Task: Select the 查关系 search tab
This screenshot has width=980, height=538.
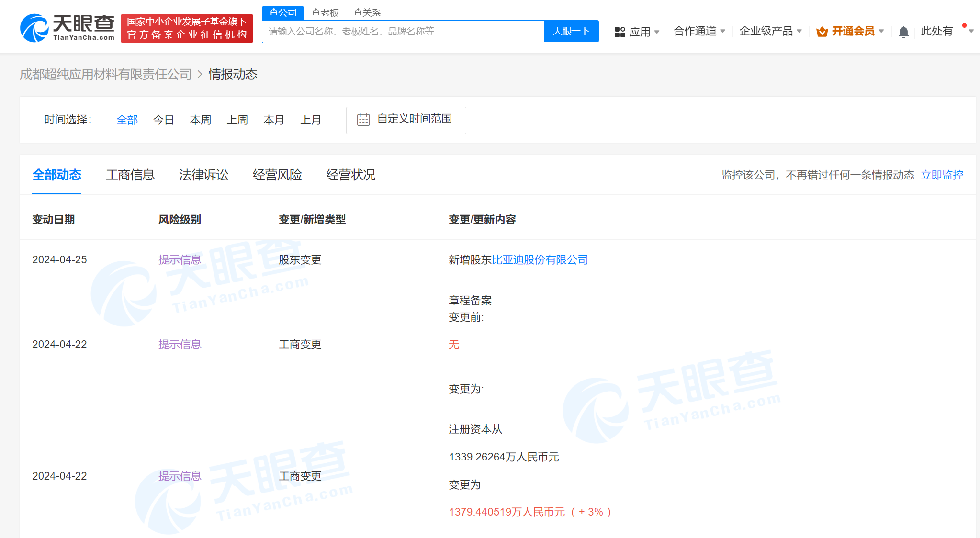Action: 367,12
